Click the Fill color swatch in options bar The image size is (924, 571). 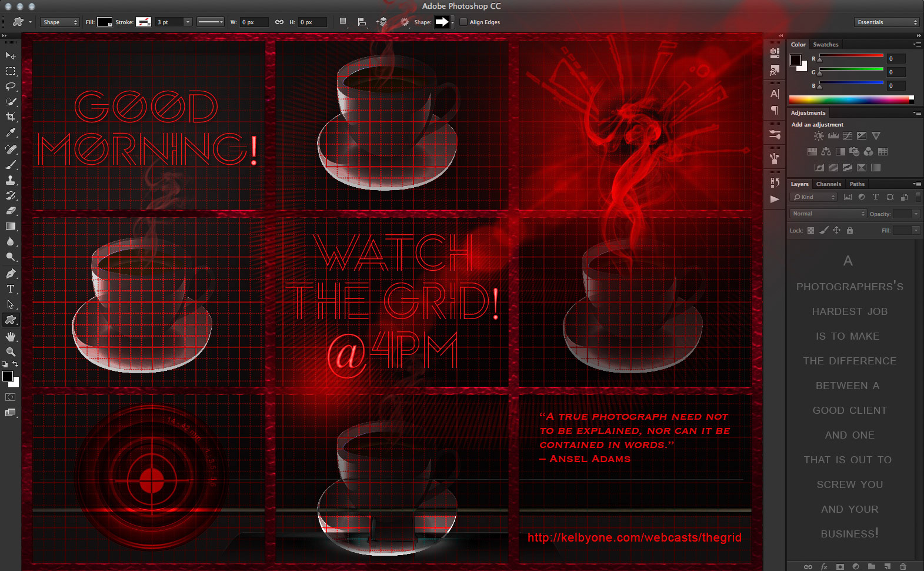(105, 22)
